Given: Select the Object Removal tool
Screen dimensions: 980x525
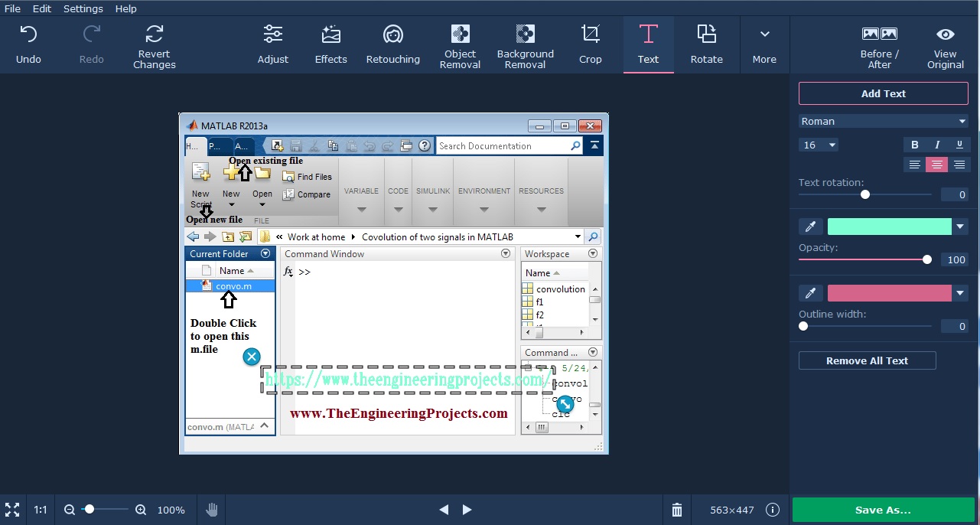Looking at the screenshot, I should [461, 45].
